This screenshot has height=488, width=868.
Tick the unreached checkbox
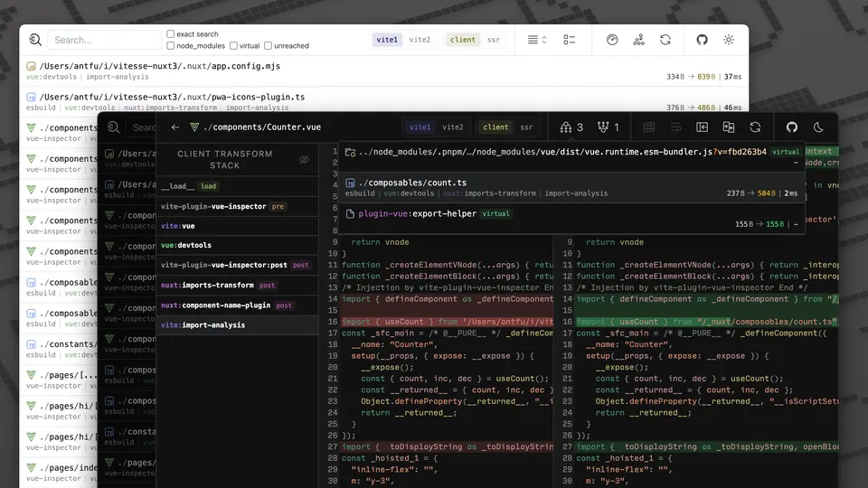coord(268,45)
